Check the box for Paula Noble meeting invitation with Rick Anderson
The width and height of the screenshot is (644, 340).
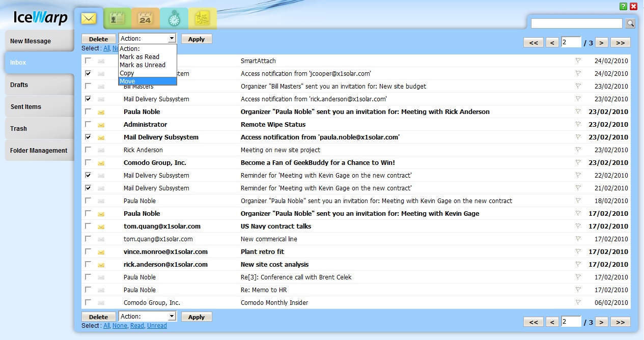tap(88, 111)
